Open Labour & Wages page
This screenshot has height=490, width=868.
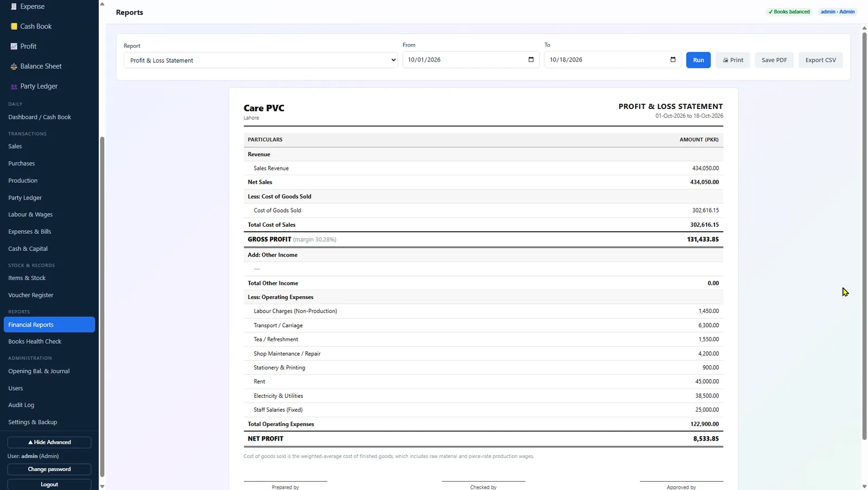tap(30, 215)
